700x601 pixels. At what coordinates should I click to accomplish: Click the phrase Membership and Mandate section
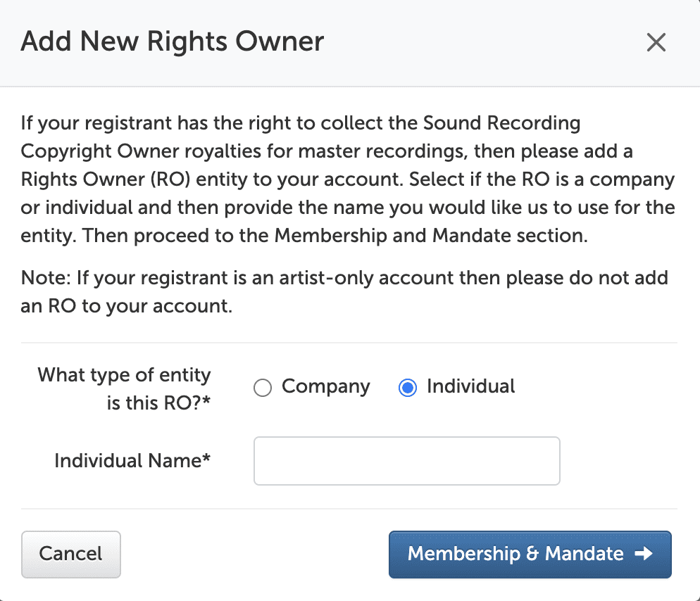click(430, 236)
